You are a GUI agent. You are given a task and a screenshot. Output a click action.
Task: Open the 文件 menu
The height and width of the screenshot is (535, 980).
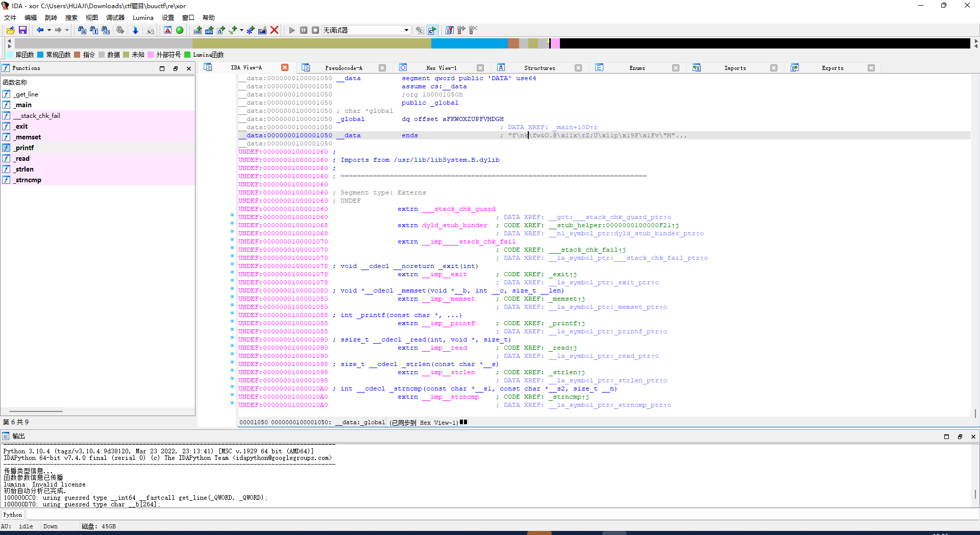10,17
